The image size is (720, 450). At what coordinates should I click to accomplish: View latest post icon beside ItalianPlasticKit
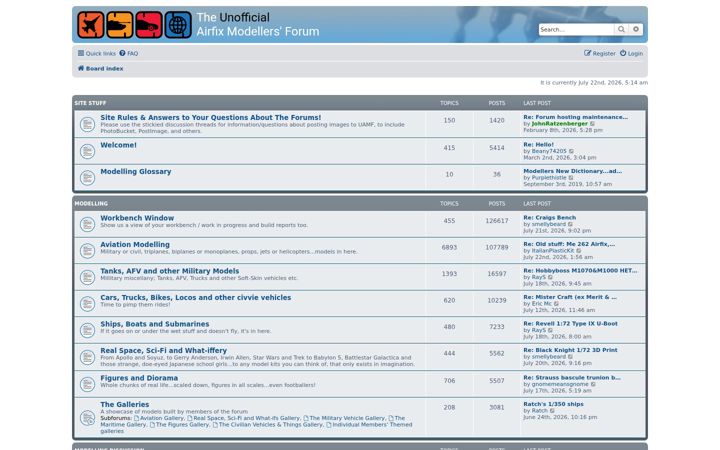[579, 251]
